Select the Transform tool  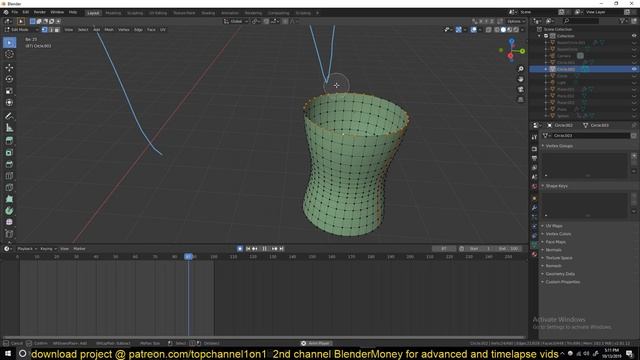click(9, 103)
